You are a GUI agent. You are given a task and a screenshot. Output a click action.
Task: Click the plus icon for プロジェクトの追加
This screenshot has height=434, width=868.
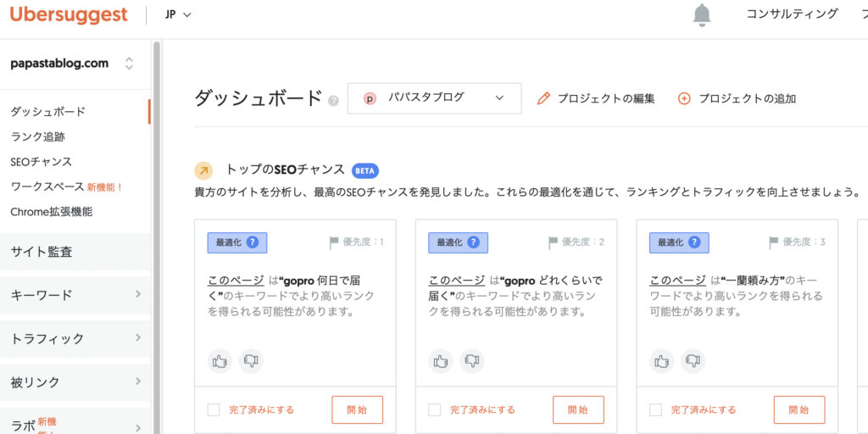684,98
